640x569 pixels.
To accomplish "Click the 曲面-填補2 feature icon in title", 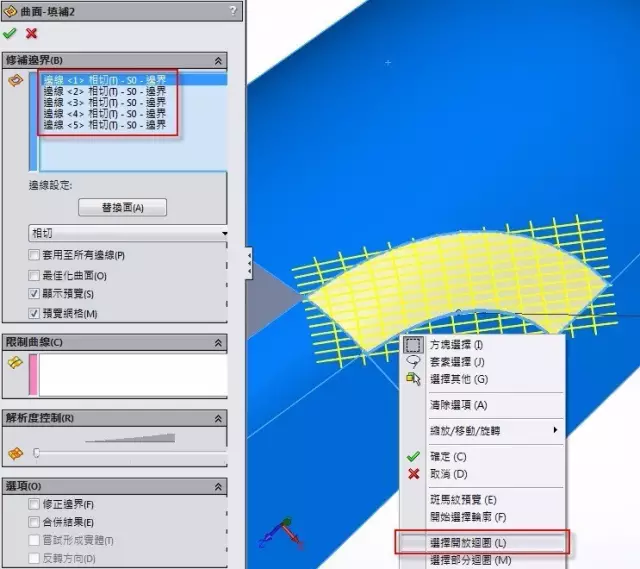I will [10, 11].
